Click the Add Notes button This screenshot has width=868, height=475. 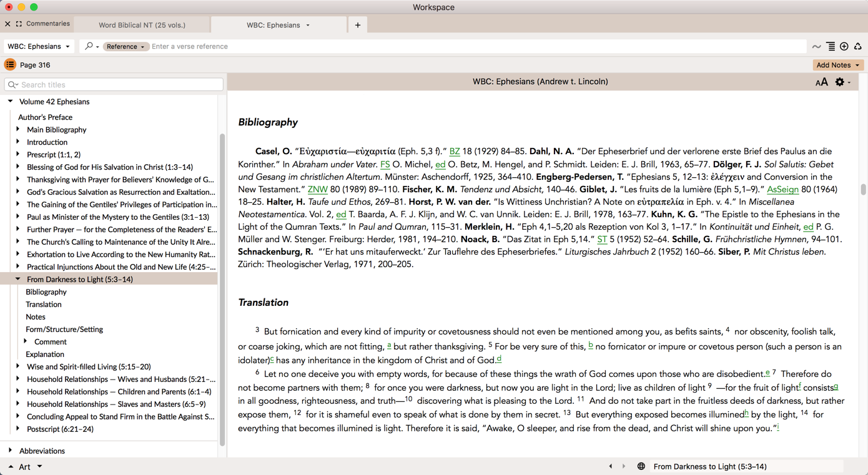pos(838,65)
